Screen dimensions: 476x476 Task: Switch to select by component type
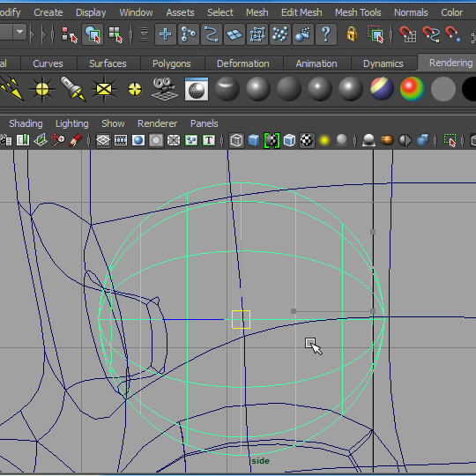tap(115, 34)
